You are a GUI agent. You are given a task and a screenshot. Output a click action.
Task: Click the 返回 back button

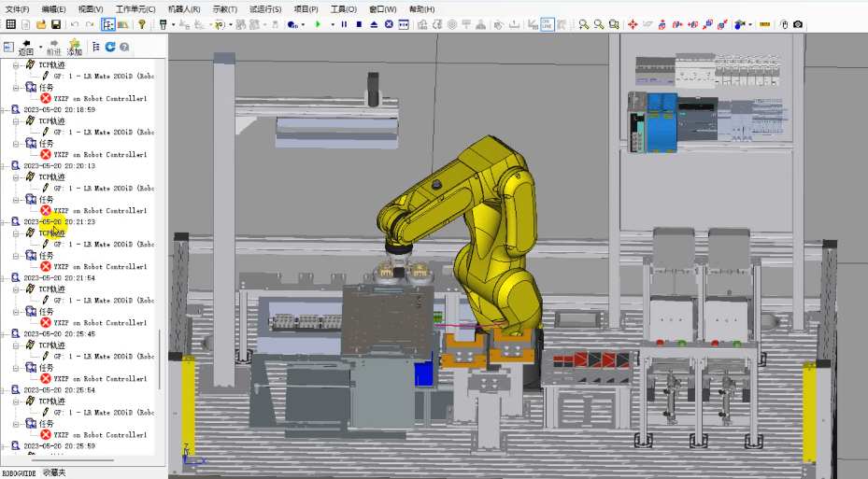pos(26,48)
